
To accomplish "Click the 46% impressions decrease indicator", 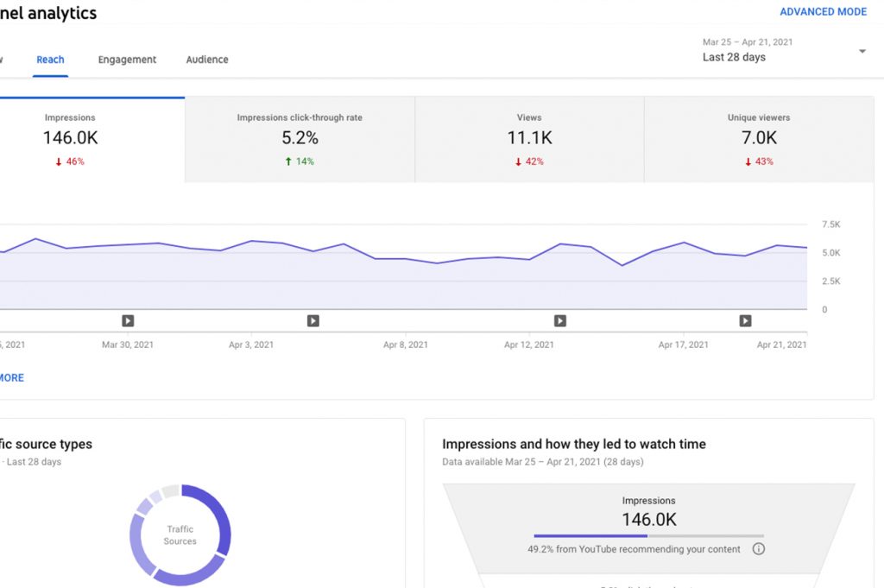I will point(70,161).
